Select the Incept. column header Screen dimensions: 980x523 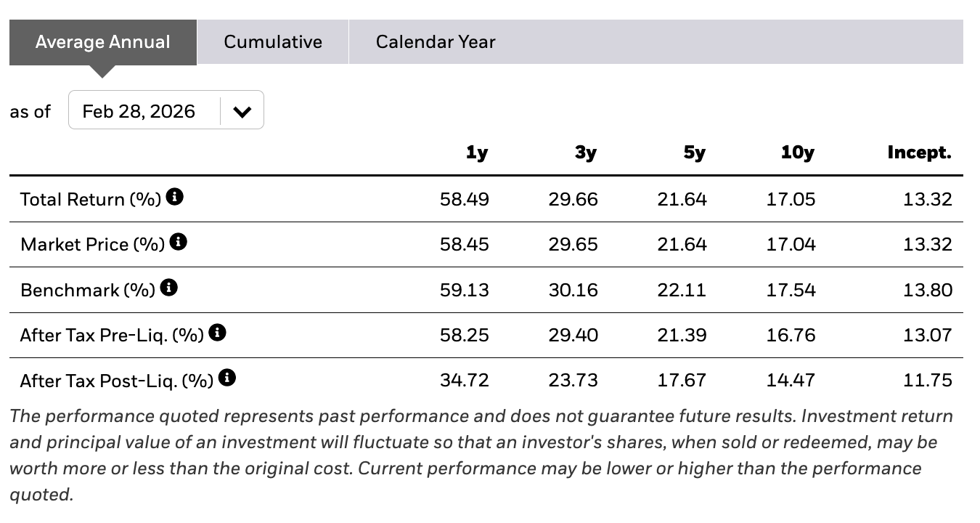click(x=919, y=153)
